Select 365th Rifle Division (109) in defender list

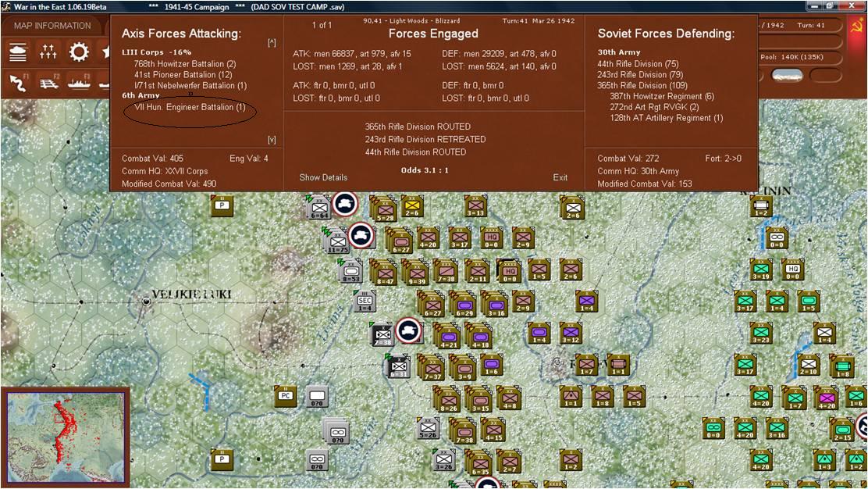coord(642,85)
